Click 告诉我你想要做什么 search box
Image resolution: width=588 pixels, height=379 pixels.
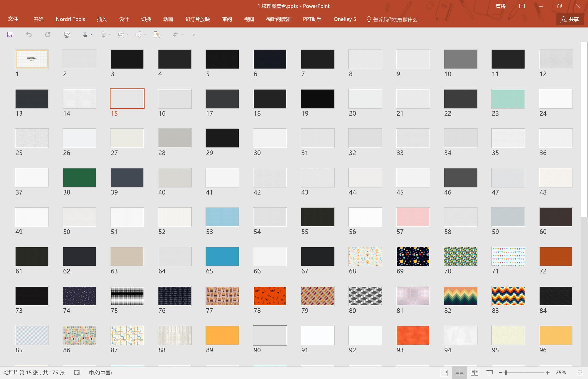pos(395,20)
